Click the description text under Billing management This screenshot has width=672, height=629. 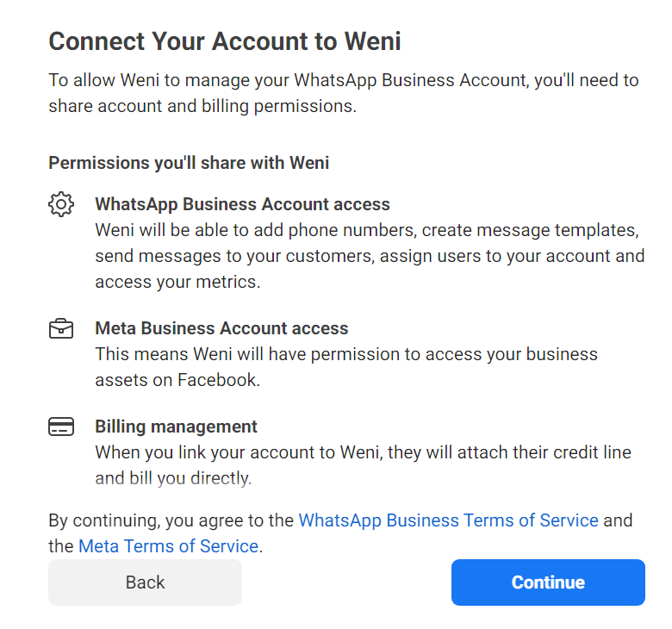click(362, 465)
